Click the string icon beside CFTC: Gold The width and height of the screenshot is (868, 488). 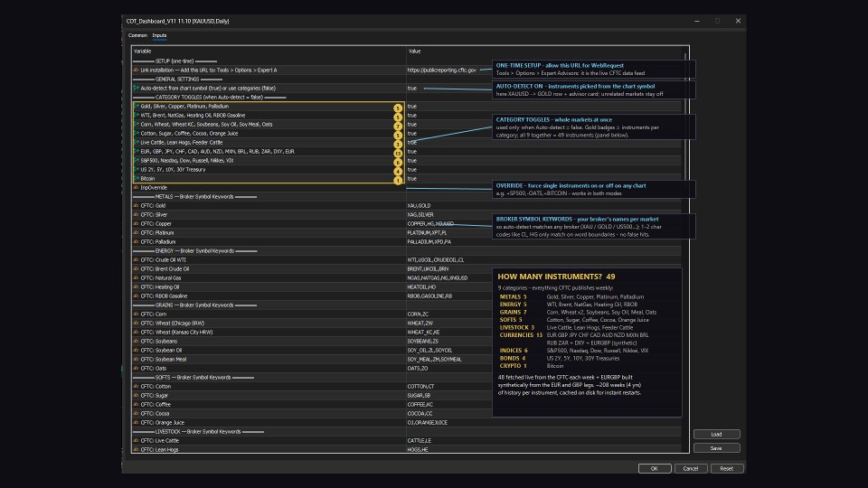(x=136, y=206)
